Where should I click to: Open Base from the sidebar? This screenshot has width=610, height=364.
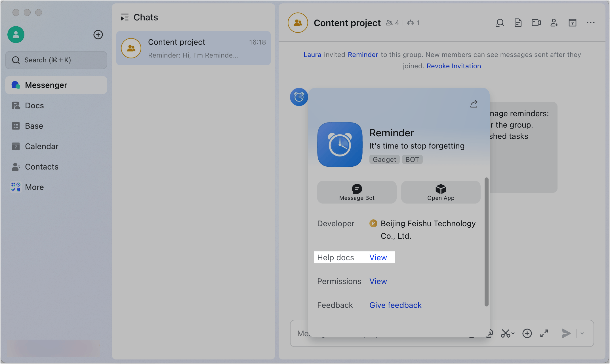[34, 126]
